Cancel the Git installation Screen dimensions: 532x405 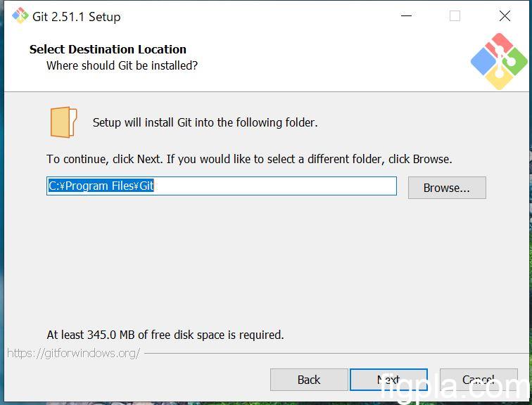pyautogui.click(x=478, y=380)
